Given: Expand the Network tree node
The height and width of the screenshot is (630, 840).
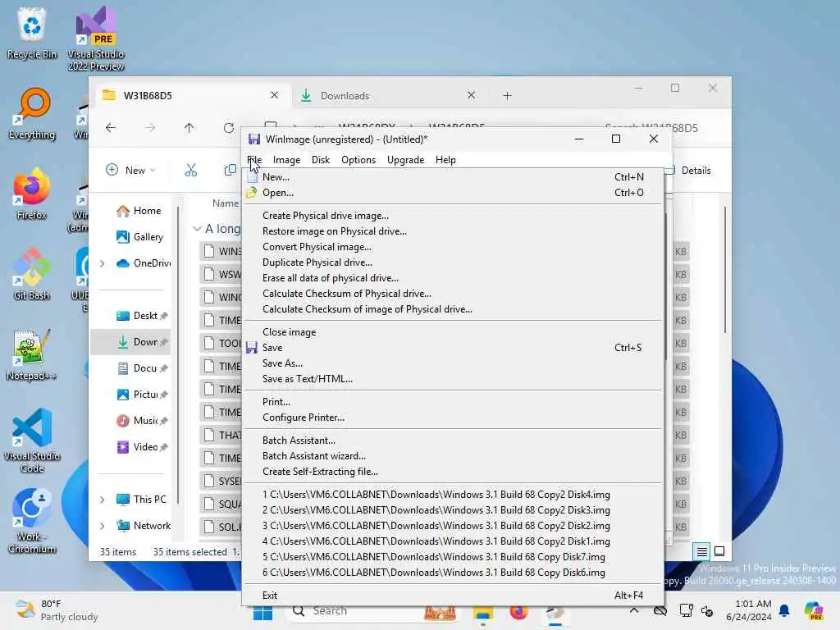Looking at the screenshot, I should click(x=102, y=526).
